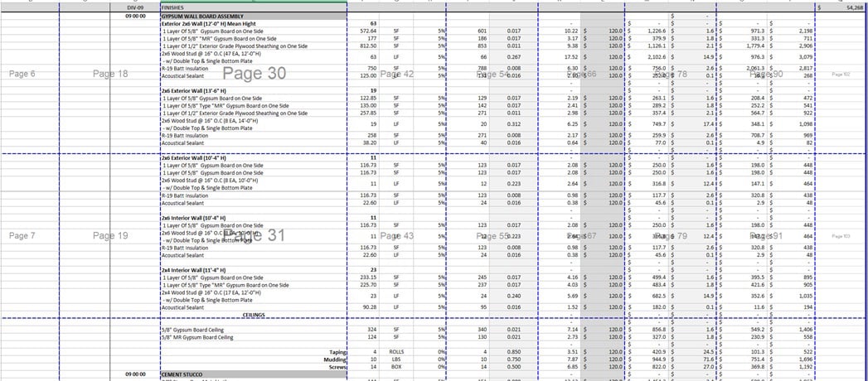Image resolution: width=868 pixels, height=381 pixels.
Task: Click the BOX unit cell
Action: (396, 367)
